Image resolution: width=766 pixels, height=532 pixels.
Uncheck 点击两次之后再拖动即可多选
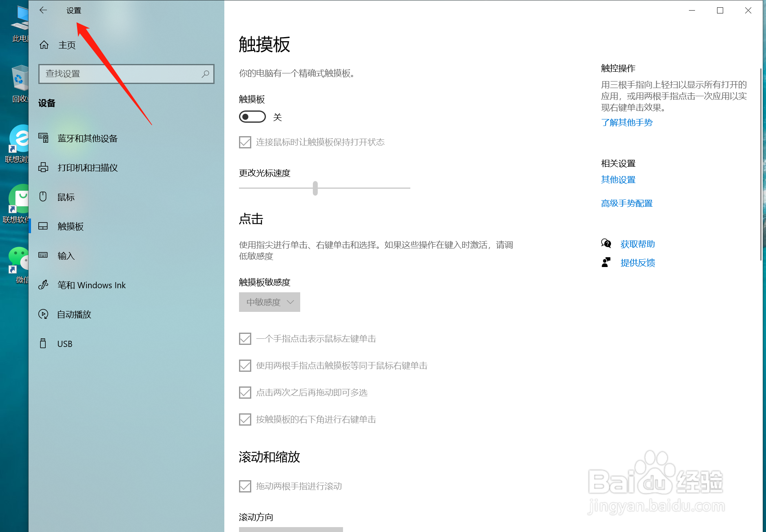pos(245,393)
